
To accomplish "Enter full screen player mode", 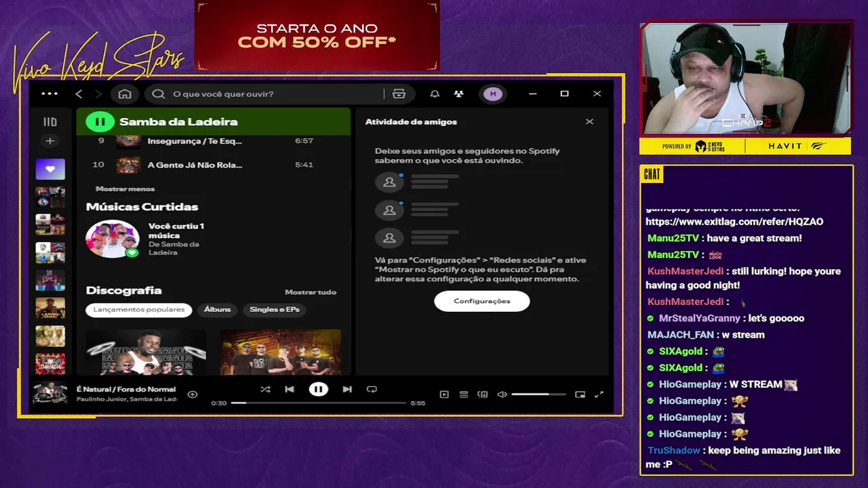I will pyautogui.click(x=599, y=394).
